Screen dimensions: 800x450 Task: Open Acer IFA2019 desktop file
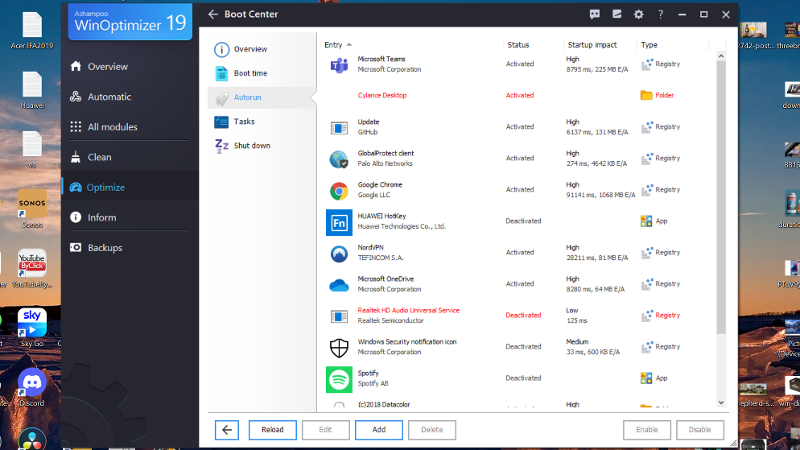(x=32, y=30)
